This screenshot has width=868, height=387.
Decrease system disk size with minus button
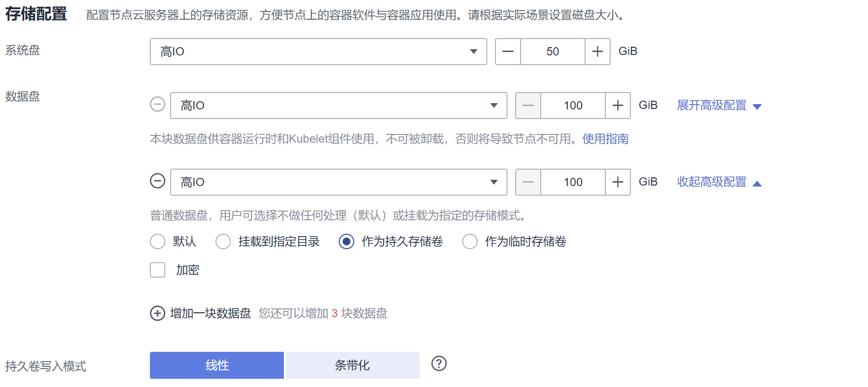click(x=508, y=52)
